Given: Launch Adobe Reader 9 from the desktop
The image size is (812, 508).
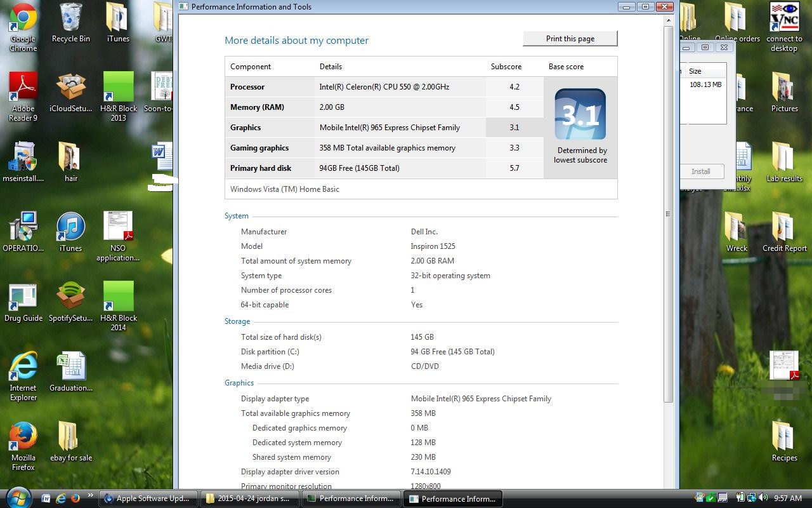Looking at the screenshot, I should pyautogui.click(x=23, y=97).
